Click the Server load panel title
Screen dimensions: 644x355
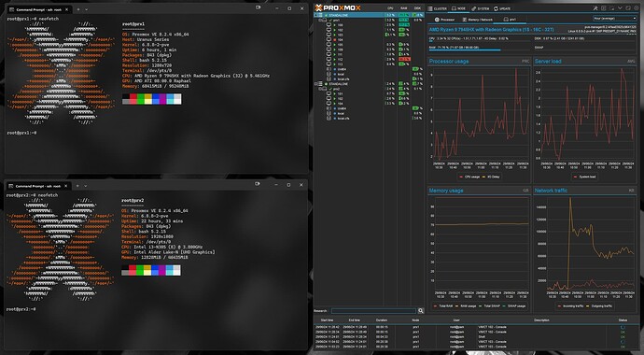pos(548,62)
